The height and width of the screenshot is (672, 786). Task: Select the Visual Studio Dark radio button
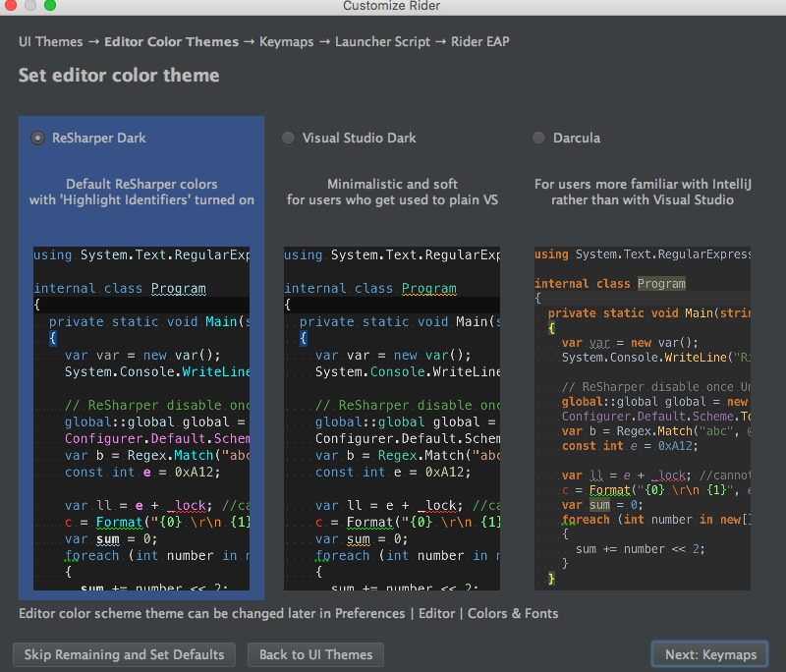(x=288, y=138)
